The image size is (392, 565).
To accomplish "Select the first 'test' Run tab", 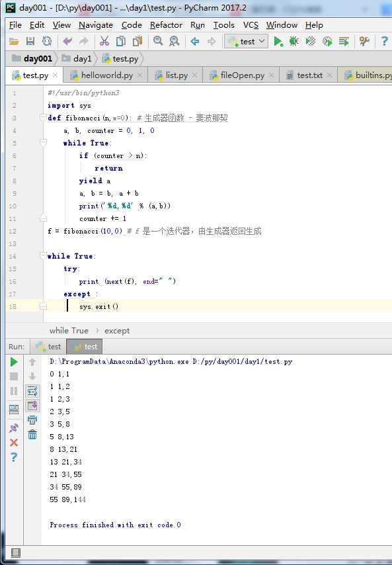I will [x=49, y=347].
